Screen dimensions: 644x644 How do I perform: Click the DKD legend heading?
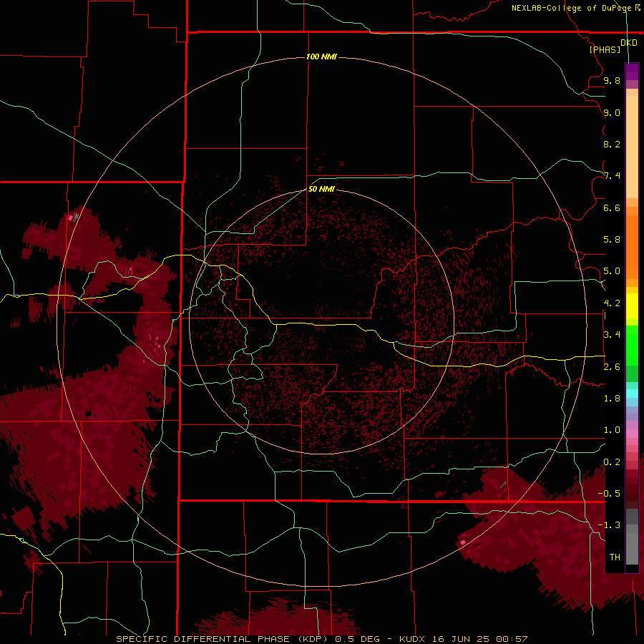click(629, 43)
